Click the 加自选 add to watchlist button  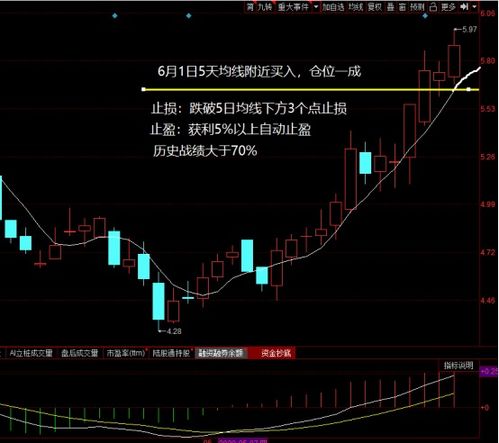click(x=333, y=7)
